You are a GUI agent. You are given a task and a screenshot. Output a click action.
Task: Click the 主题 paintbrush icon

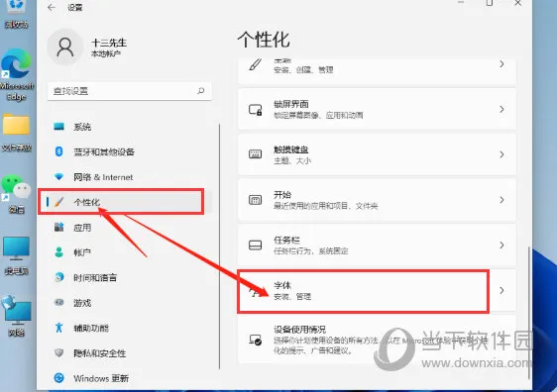255,64
